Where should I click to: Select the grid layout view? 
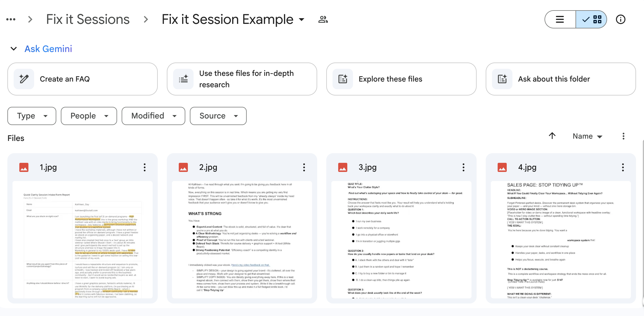(591, 19)
